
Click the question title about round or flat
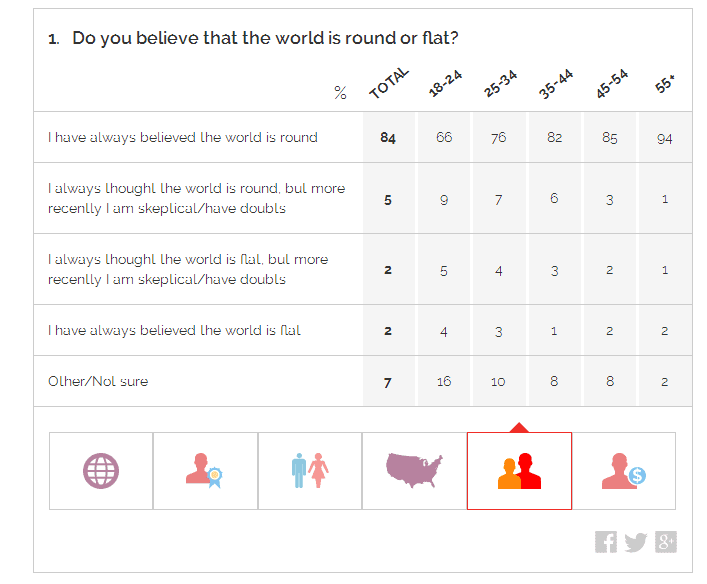point(265,38)
